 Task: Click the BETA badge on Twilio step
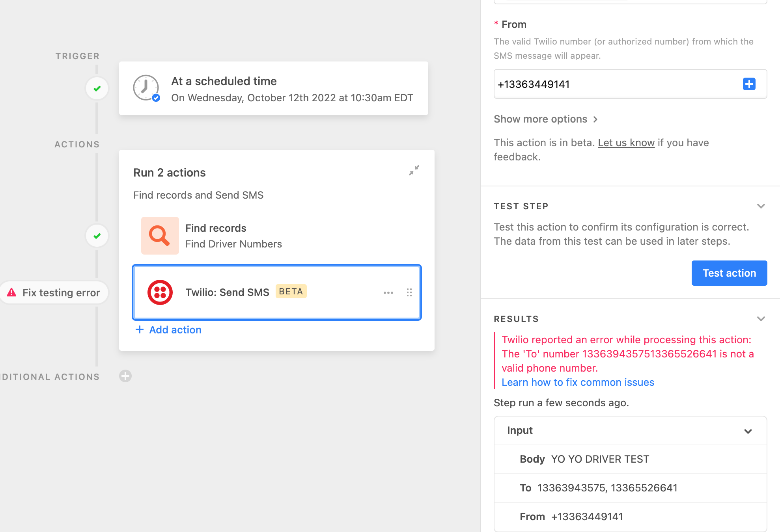point(291,292)
